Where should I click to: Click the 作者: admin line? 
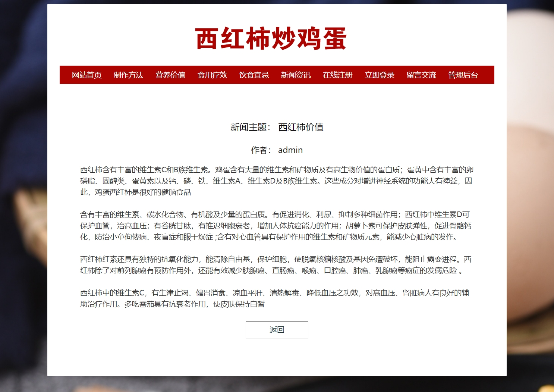pyautogui.click(x=277, y=150)
